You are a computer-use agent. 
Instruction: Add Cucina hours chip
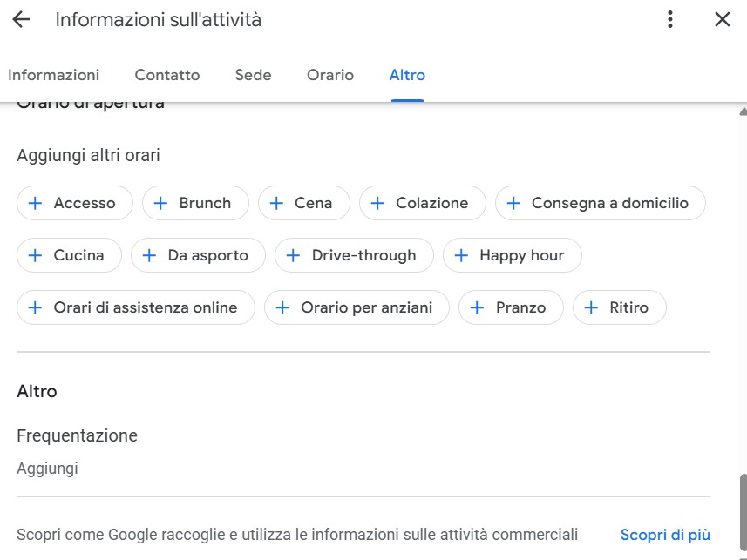coord(69,255)
